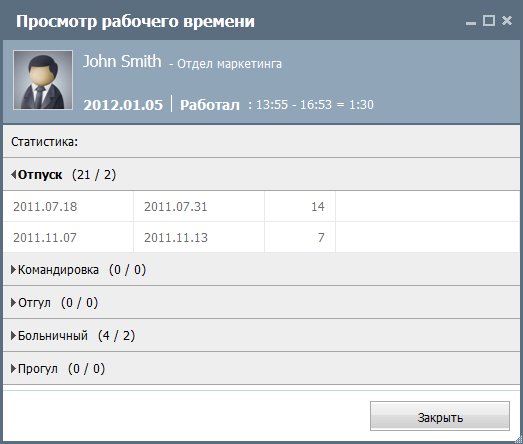The height and width of the screenshot is (444, 523).
Task: Click the date 2012.01.05 in header
Action: click(123, 105)
